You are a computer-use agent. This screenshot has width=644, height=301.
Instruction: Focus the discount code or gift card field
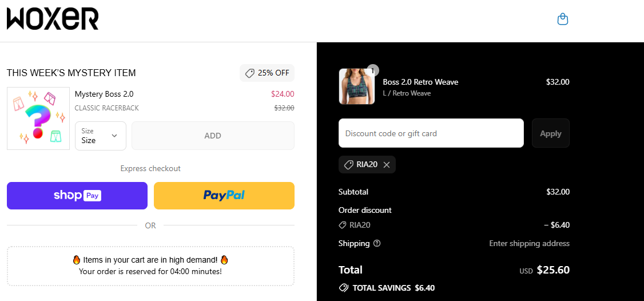[431, 133]
